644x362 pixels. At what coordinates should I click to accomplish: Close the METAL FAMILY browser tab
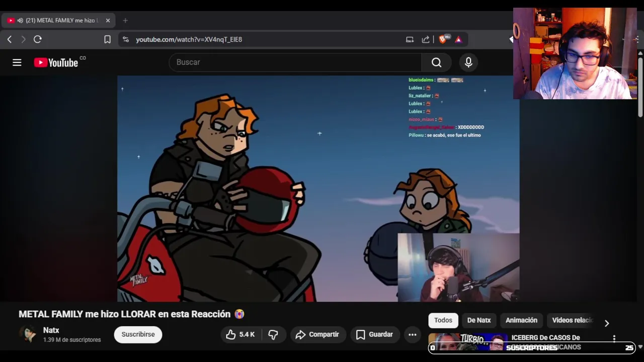(108, 21)
